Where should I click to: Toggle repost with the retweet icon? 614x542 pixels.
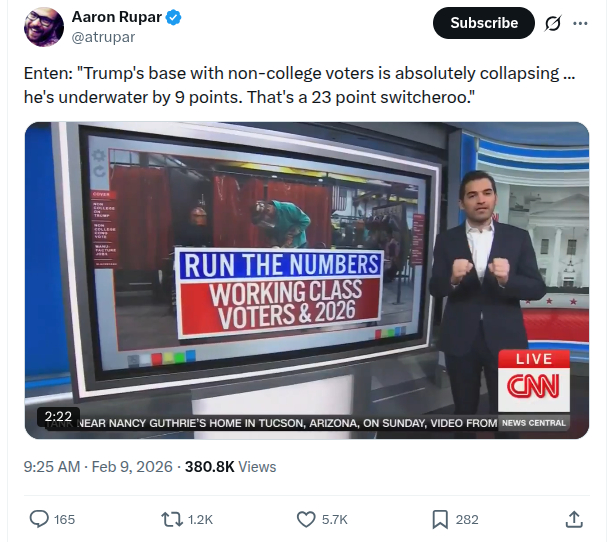[x=171, y=519]
